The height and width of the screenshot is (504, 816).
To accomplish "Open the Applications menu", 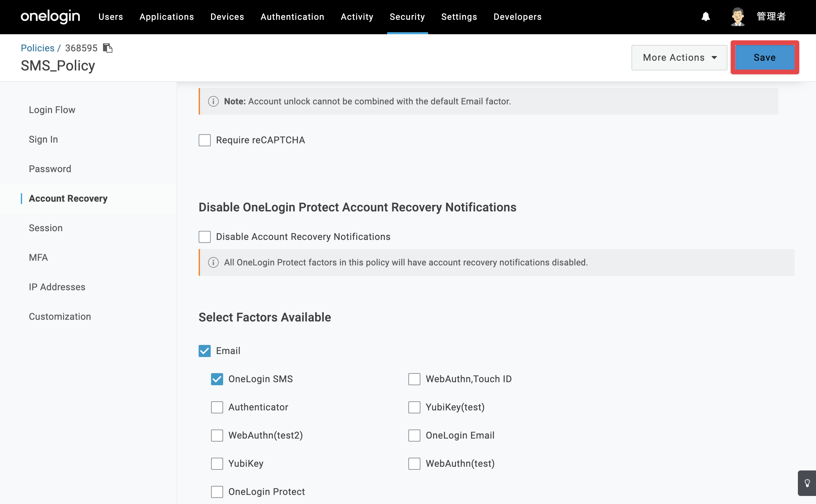I will [x=167, y=17].
